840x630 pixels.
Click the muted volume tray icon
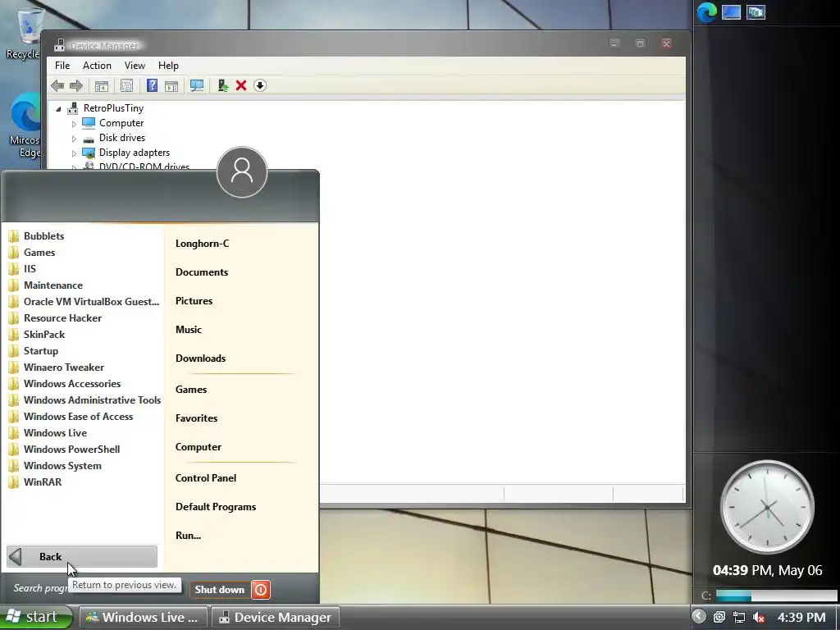click(x=759, y=617)
